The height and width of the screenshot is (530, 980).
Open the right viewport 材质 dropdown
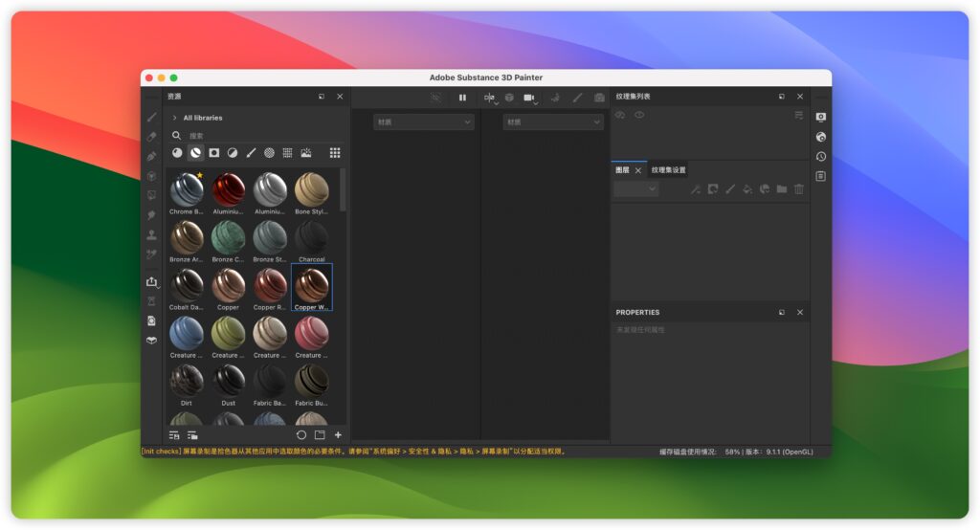pos(553,121)
